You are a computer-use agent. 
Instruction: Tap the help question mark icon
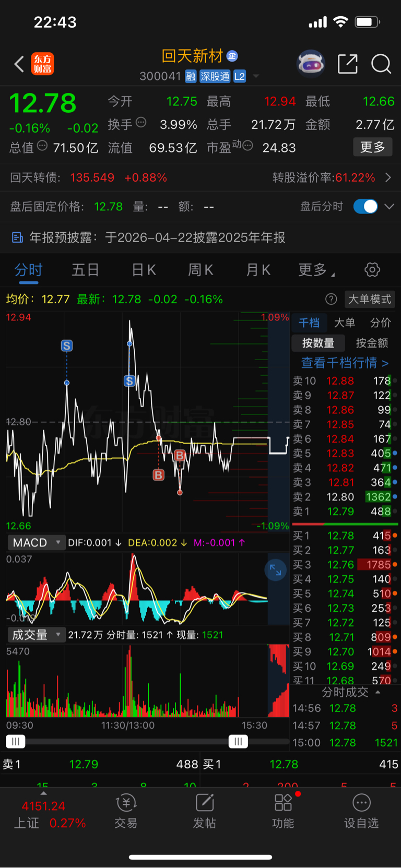(x=331, y=299)
